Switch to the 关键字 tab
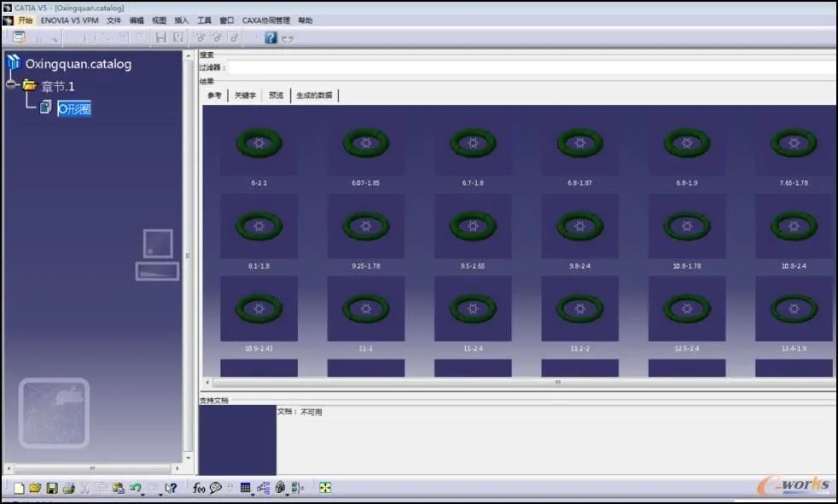The image size is (838, 504). tap(245, 95)
